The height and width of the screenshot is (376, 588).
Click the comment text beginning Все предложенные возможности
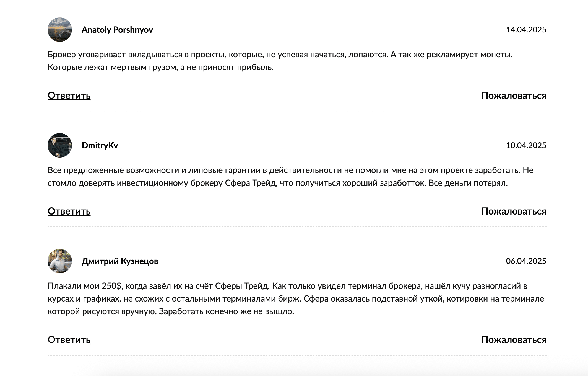(x=290, y=177)
